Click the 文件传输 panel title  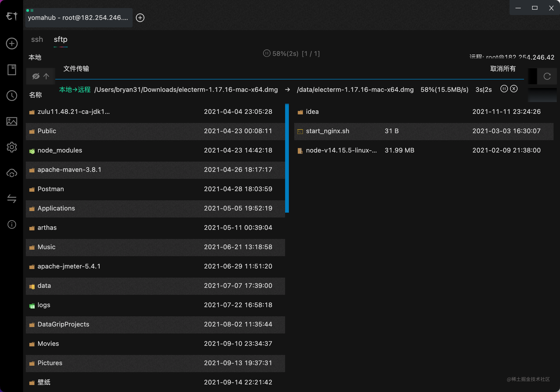pyautogui.click(x=76, y=69)
